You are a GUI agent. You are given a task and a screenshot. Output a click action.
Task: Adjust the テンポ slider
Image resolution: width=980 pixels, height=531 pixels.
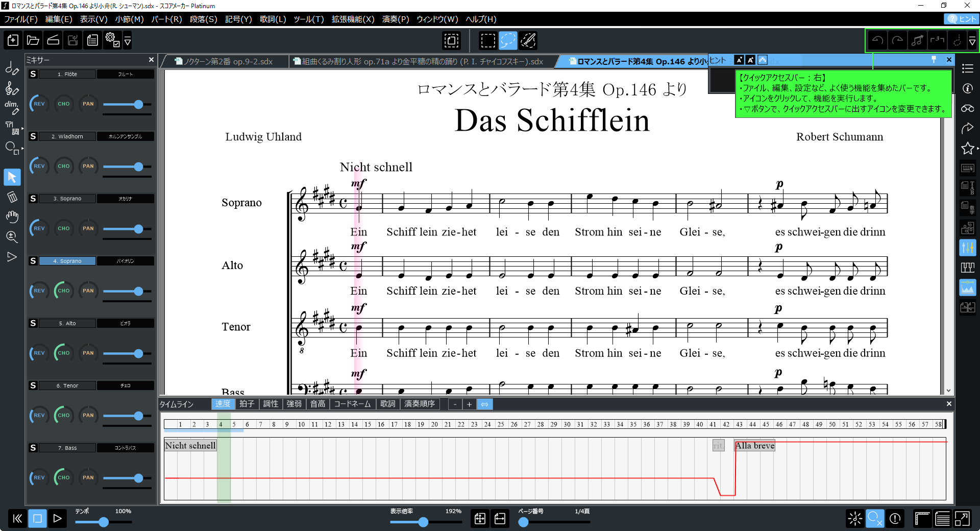pyautogui.click(x=104, y=522)
